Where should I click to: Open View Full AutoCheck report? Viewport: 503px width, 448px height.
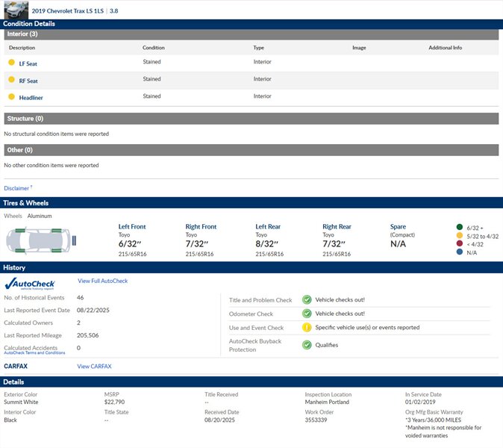coord(102,281)
